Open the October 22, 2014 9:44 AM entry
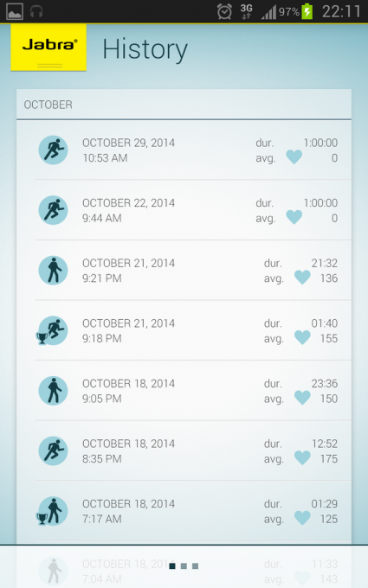368x588 pixels. (x=193, y=210)
